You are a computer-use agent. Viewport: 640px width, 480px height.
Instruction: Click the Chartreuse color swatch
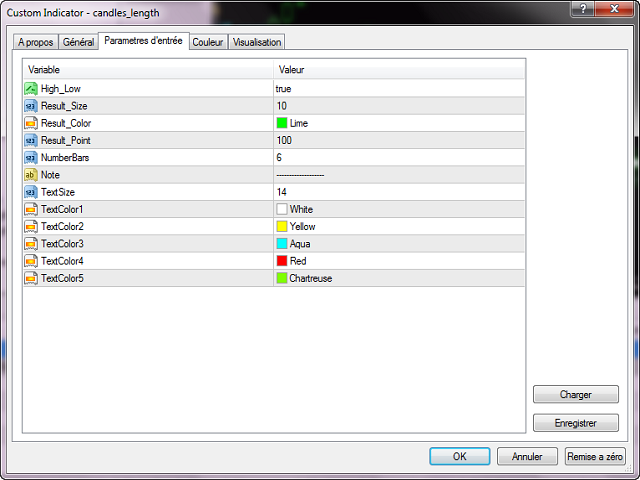pyautogui.click(x=282, y=278)
